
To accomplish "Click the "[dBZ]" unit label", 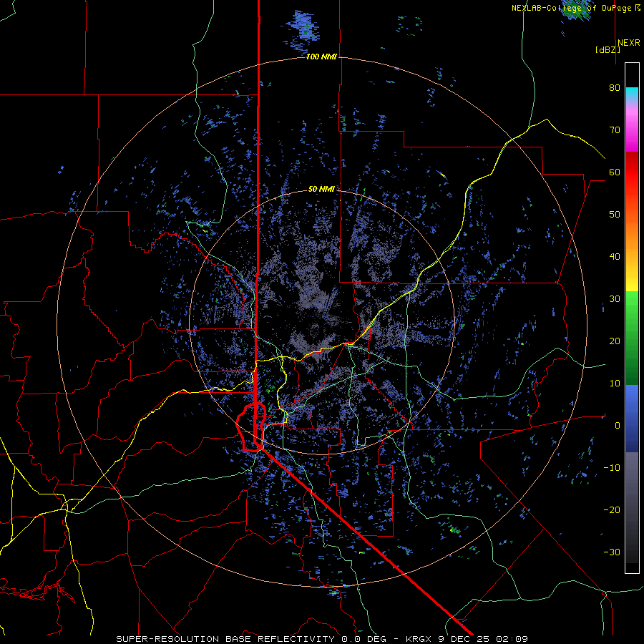I will coord(608,50).
